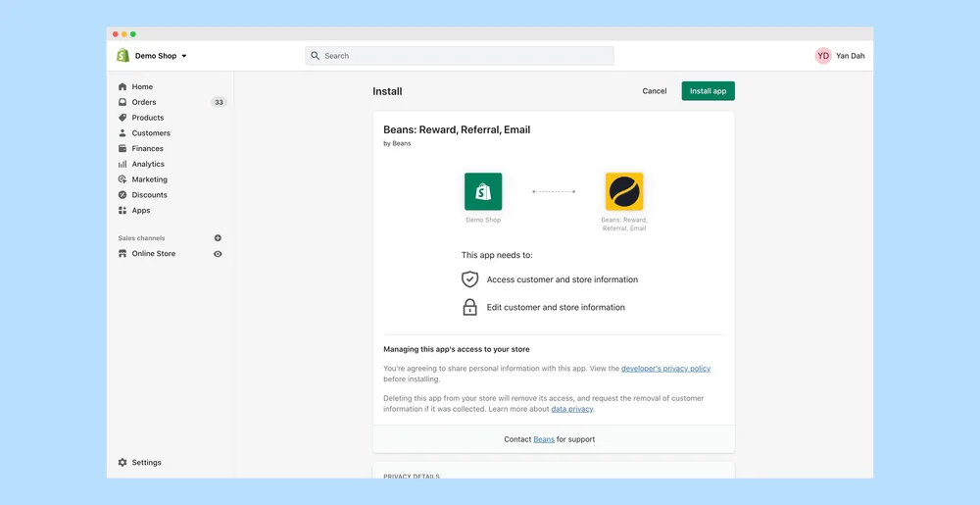Viewport: 980px width, 505px height.
Task: Click the Products tag icon
Action: [122, 118]
